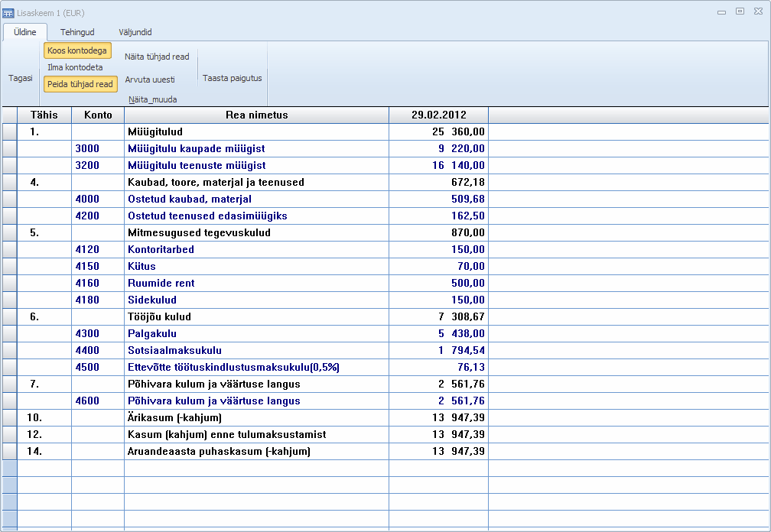Select the 76,13 amount cell
This screenshot has width=771, height=532.
[x=438, y=367]
